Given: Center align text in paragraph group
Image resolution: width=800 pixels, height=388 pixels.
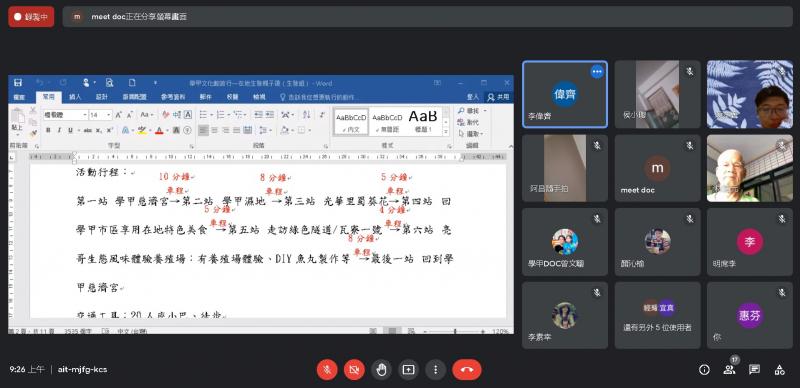Looking at the screenshot, I should tap(214, 130).
